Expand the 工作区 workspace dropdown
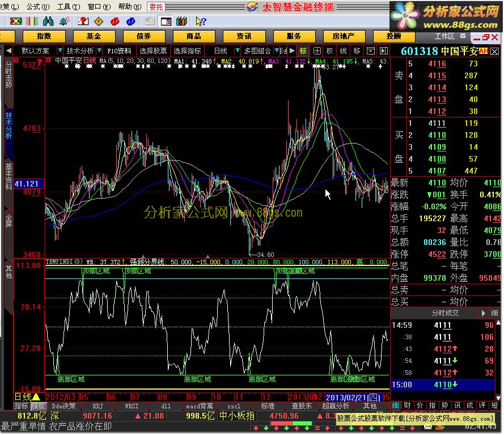504x435 pixels. pos(463,36)
